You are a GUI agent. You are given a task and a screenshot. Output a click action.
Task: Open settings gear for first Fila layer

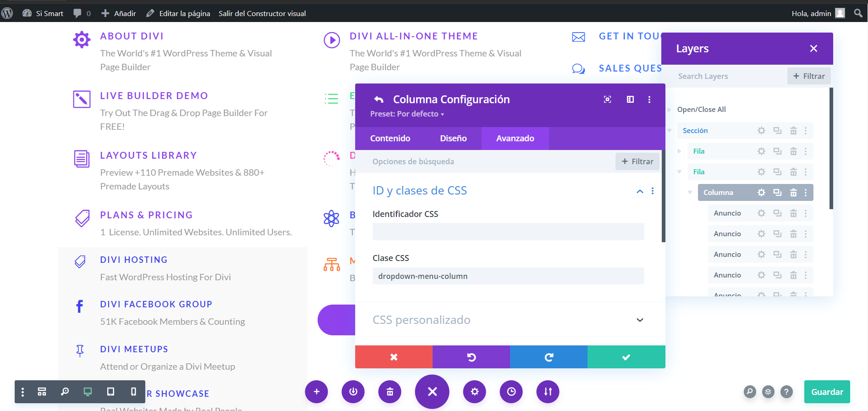pyautogui.click(x=761, y=151)
